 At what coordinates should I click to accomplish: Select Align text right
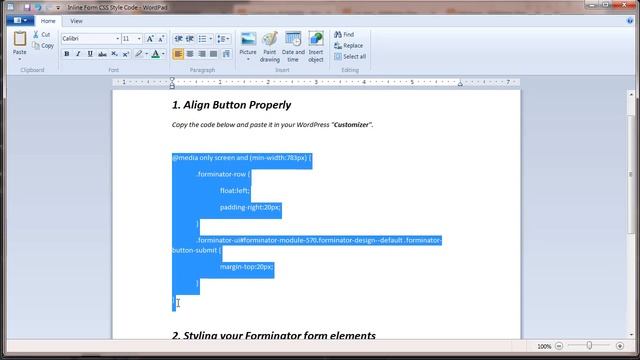(202, 54)
